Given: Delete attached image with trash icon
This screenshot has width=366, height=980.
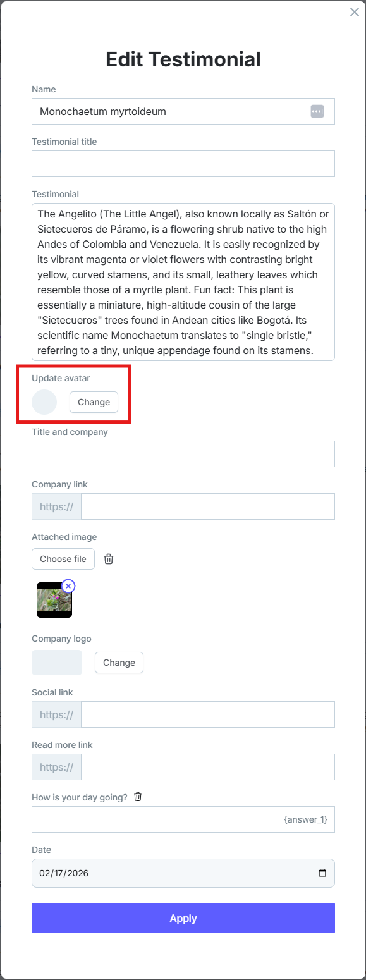Looking at the screenshot, I should [109, 559].
